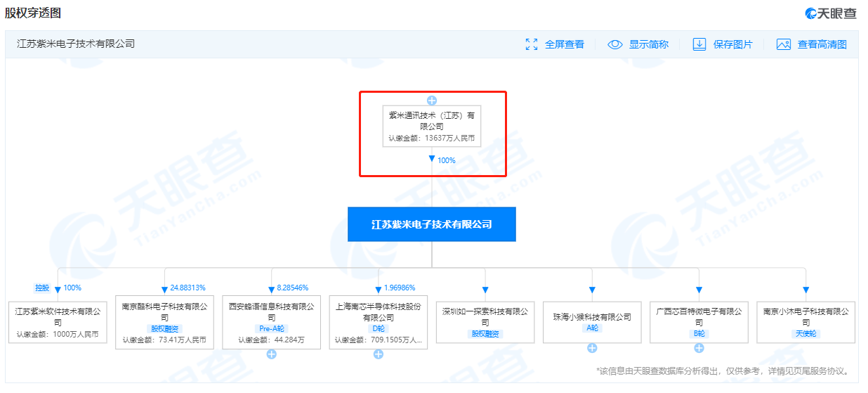This screenshot has height=393, width=868.
Task: Click the disclaimer text about 天眼查数据库
Action: tap(723, 371)
